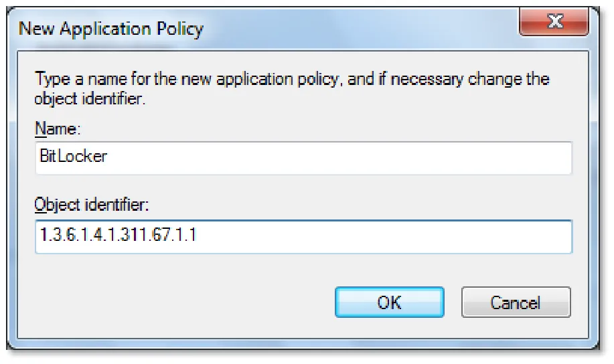The height and width of the screenshot is (364, 614).
Task: Click the "Name:" label
Action: click(x=58, y=128)
